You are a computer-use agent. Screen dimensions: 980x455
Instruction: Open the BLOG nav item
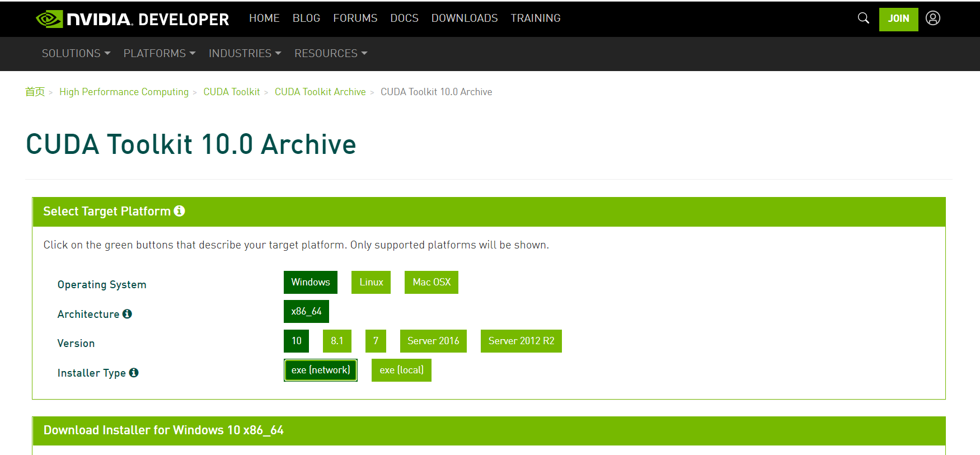(x=306, y=18)
